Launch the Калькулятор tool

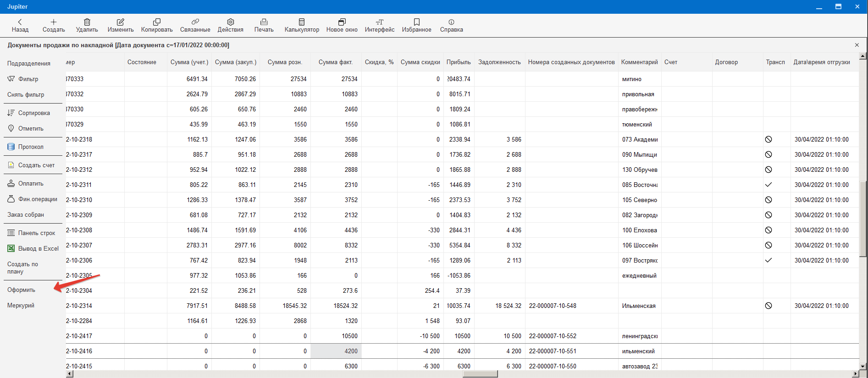pos(302,26)
